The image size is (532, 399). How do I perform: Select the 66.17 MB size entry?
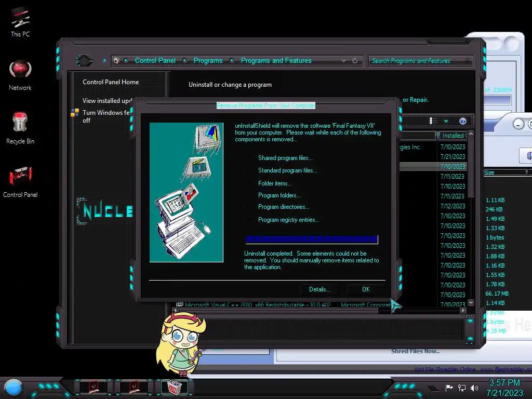click(x=497, y=294)
